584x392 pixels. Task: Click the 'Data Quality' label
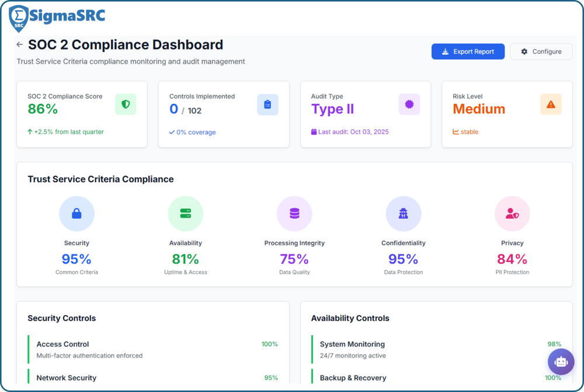pyautogui.click(x=294, y=272)
